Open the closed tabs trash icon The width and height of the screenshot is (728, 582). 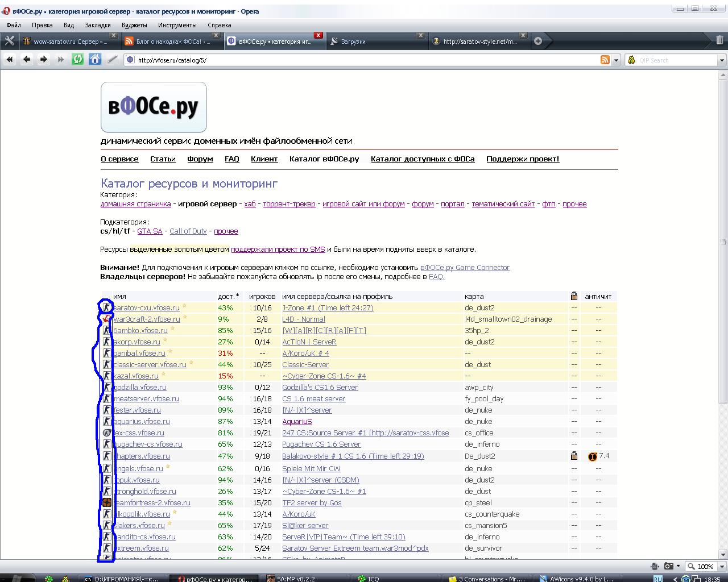(x=719, y=40)
